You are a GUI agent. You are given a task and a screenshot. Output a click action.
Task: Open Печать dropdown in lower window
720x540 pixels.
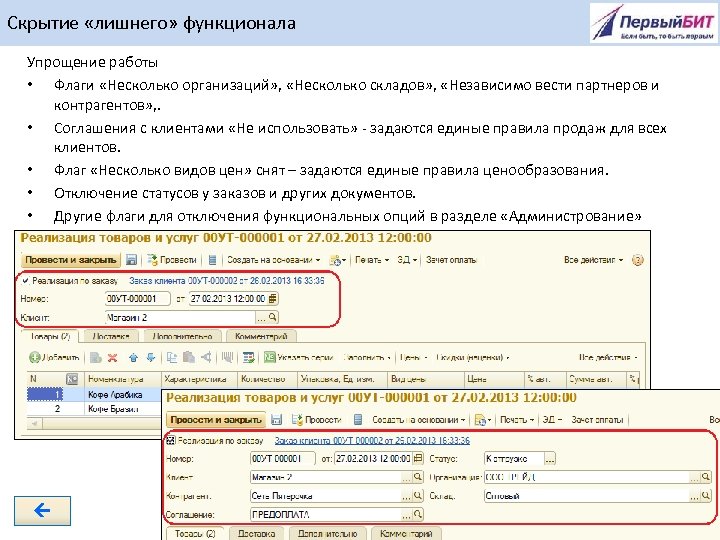(x=517, y=420)
